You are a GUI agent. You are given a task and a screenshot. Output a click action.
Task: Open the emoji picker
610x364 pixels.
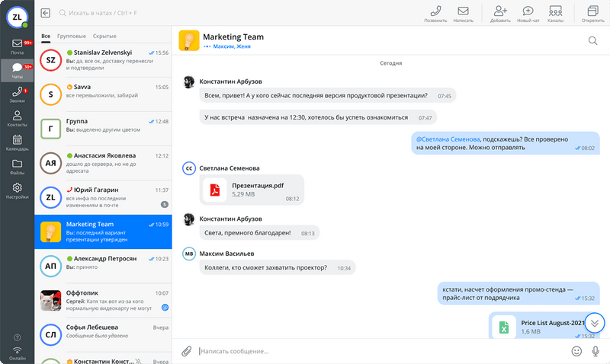coord(577,351)
